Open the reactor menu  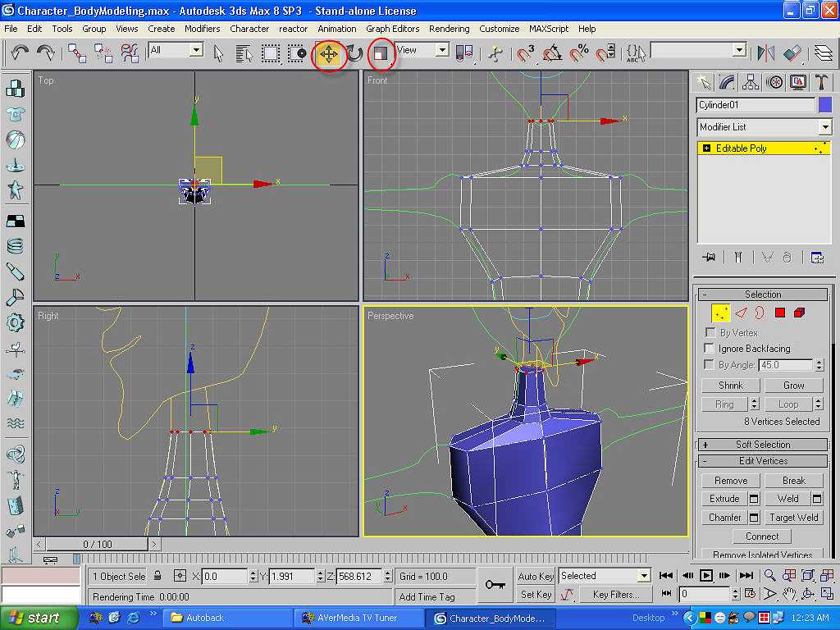293,29
